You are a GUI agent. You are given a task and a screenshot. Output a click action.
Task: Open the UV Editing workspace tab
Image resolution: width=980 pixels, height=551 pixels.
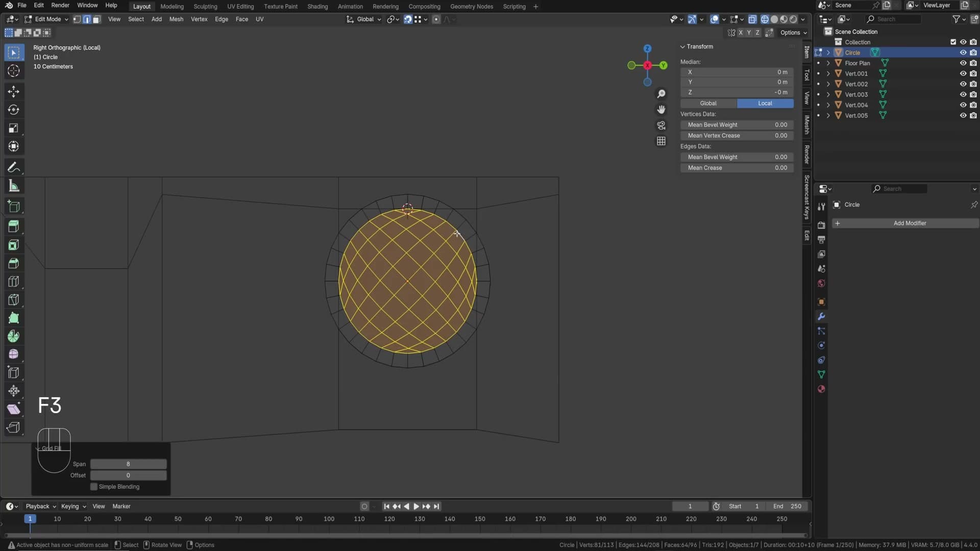click(240, 7)
